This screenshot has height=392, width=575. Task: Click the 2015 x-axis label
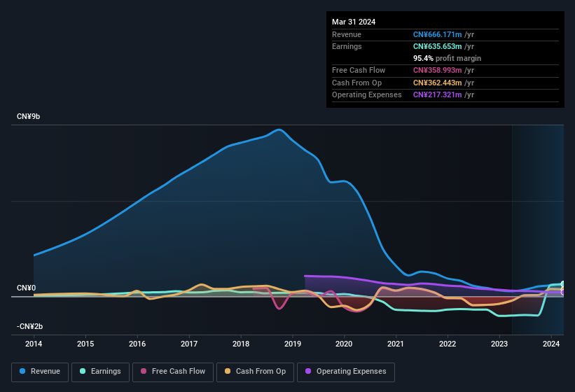pos(85,344)
